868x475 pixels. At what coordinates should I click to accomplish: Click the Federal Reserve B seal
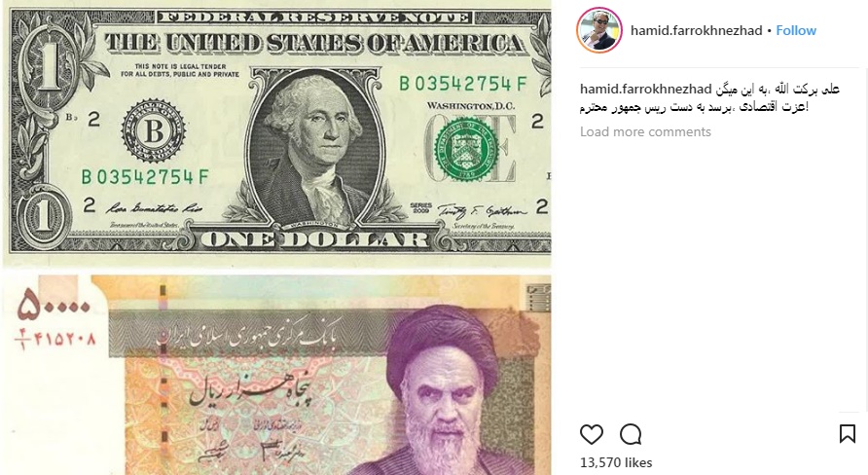click(x=154, y=130)
